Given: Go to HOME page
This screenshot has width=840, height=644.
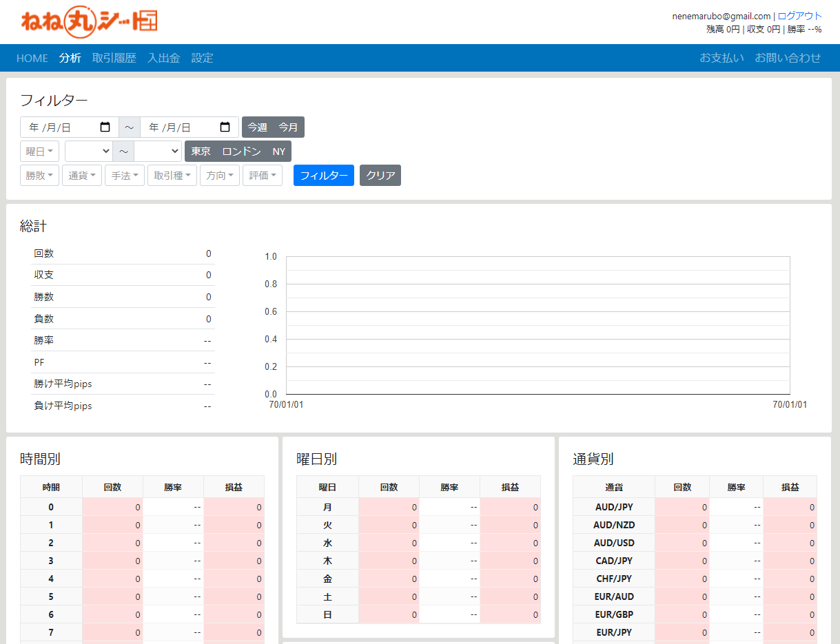Looking at the screenshot, I should coord(32,58).
